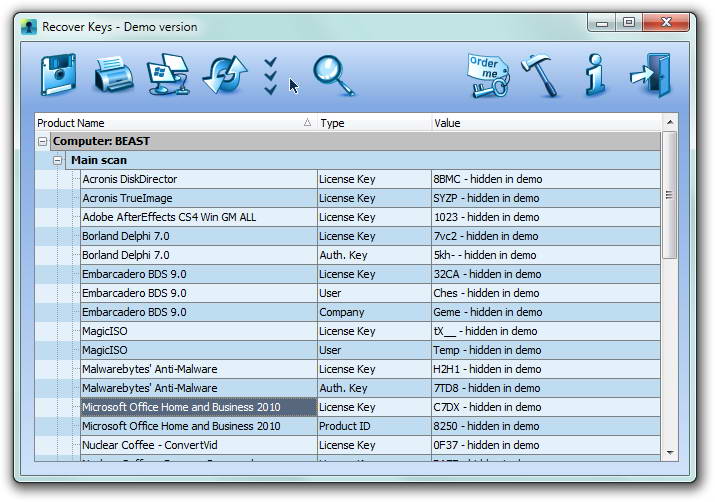Viewport: 715px width, 502px height.
Task: Collapse the Main scan group
Action: tap(58, 161)
